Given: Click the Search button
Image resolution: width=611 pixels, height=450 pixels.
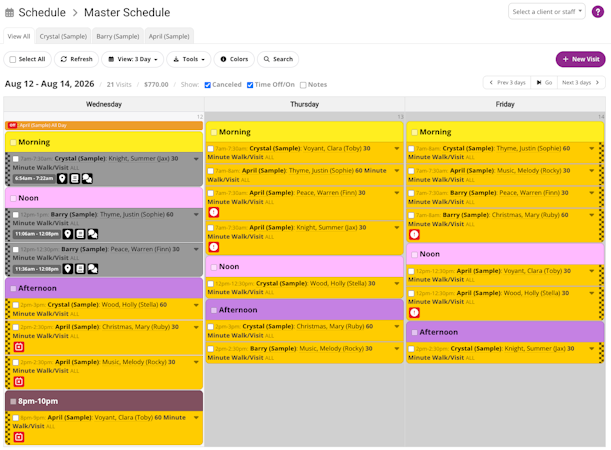Looking at the screenshot, I should coord(278,59).
